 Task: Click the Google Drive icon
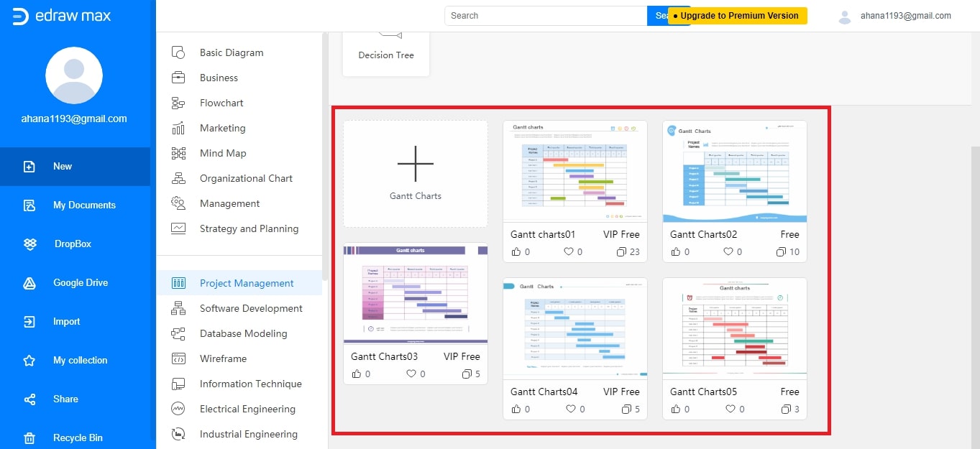tap(29, 283)
